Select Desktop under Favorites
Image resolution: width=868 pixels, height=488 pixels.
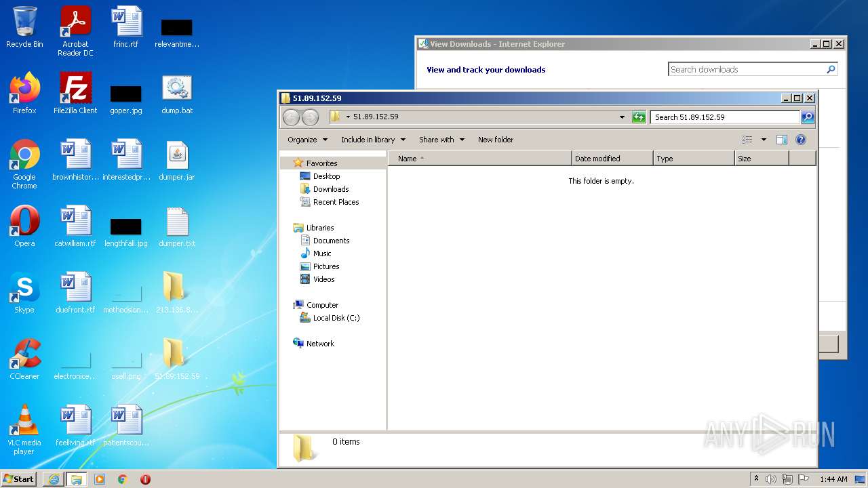pos(326,176)
